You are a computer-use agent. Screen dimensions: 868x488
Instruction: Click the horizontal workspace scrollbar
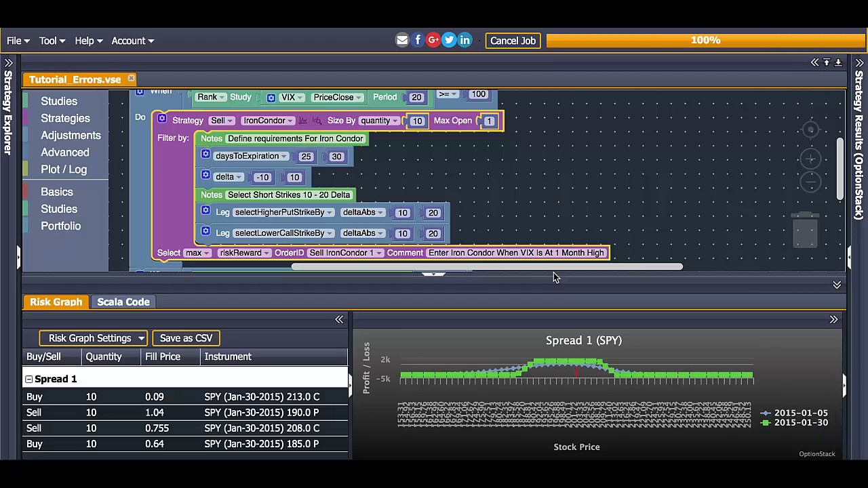pyautogui.click(x=487, y=266)
